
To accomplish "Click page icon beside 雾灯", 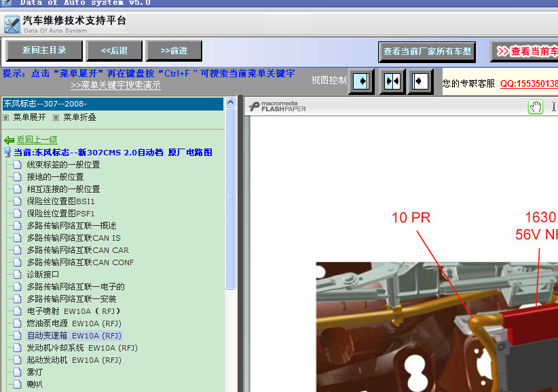I will pos(18,372).
